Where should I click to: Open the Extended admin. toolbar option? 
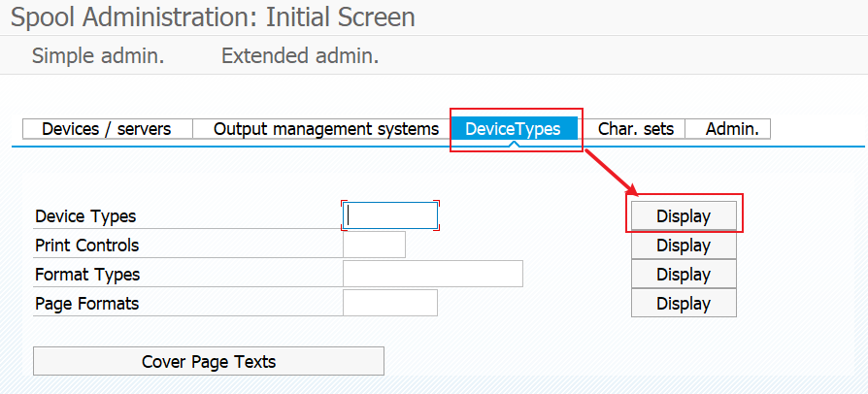click(300, 56)
